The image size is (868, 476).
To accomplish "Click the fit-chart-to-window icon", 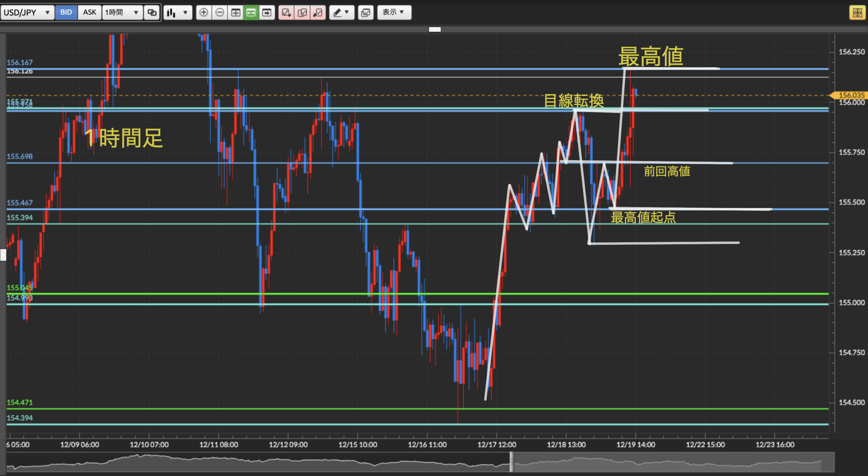I will click(x=236, y=13).
